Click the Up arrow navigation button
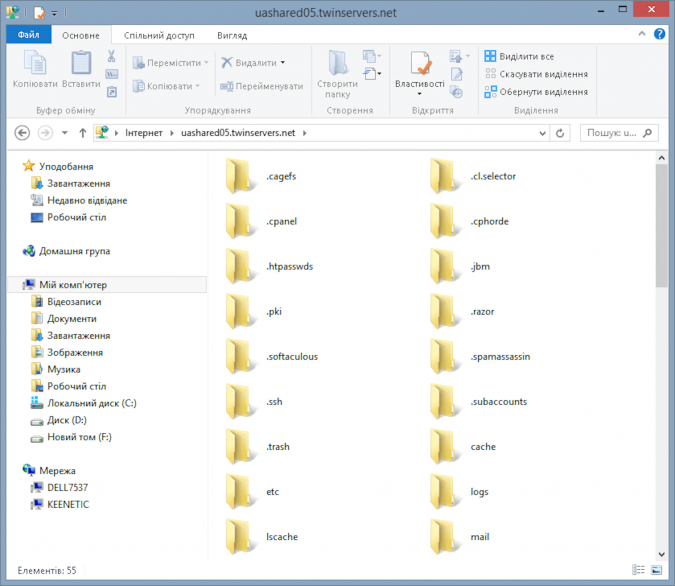Viewport: 675px width, 586px height. 82,132
